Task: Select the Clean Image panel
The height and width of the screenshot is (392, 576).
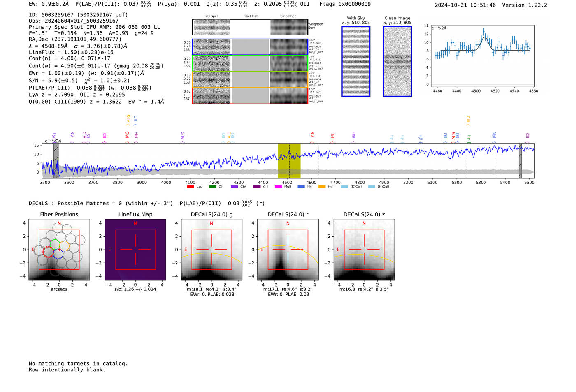Action: [397, 61]
